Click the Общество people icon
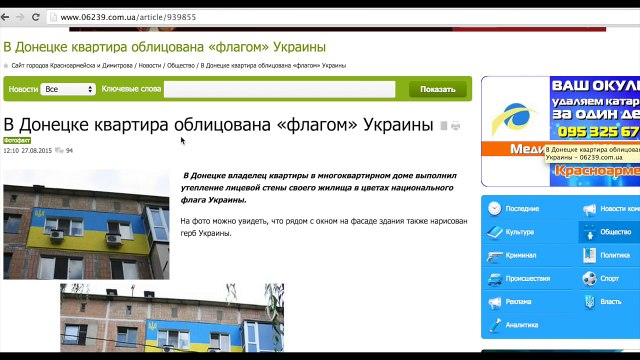Image resolution: width=640 pixels, height=360 pixels. point(589,232)
